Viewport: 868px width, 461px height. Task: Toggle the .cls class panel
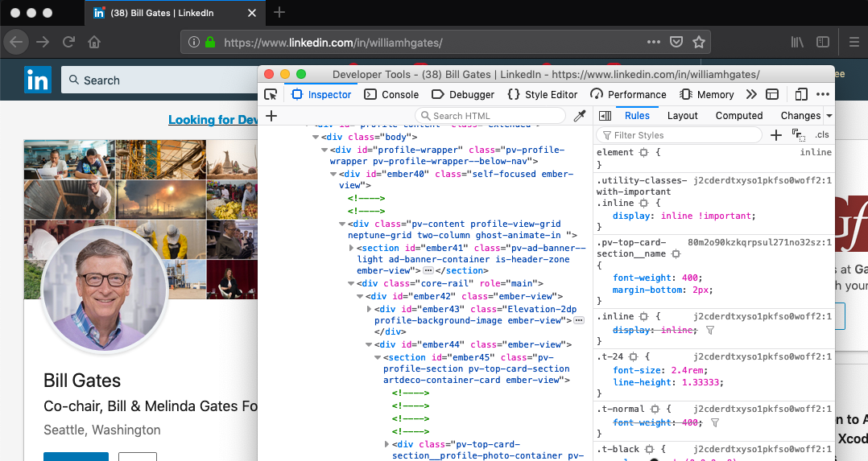(x=821, y=135)
